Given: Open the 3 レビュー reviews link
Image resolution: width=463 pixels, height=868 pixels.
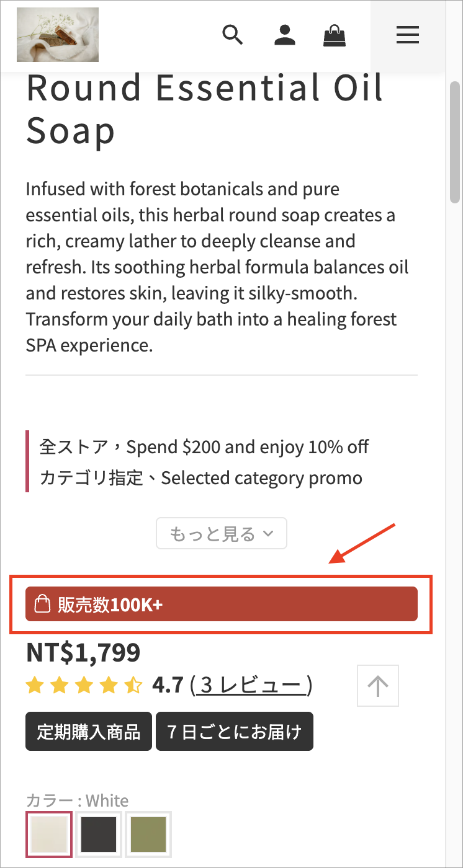Looking at the screenshot, I should tap(251, 685).
